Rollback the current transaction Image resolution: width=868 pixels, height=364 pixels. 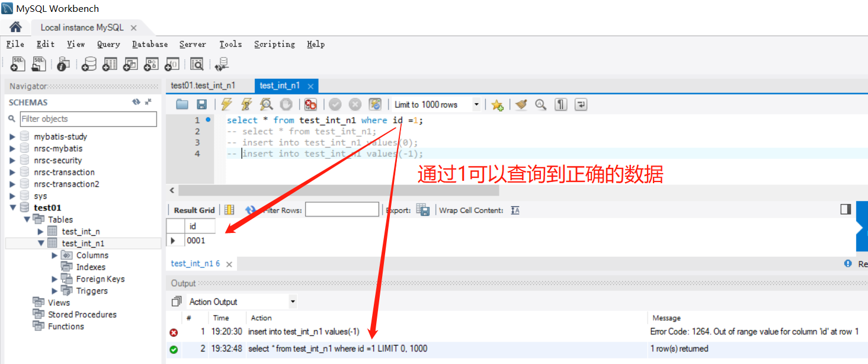355,104
